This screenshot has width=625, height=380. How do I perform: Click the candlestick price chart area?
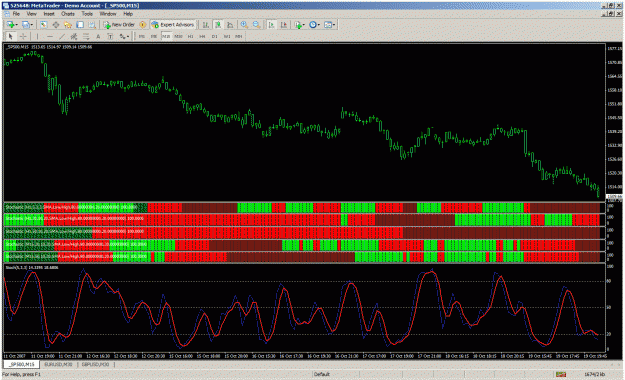[x=305, y=122]
